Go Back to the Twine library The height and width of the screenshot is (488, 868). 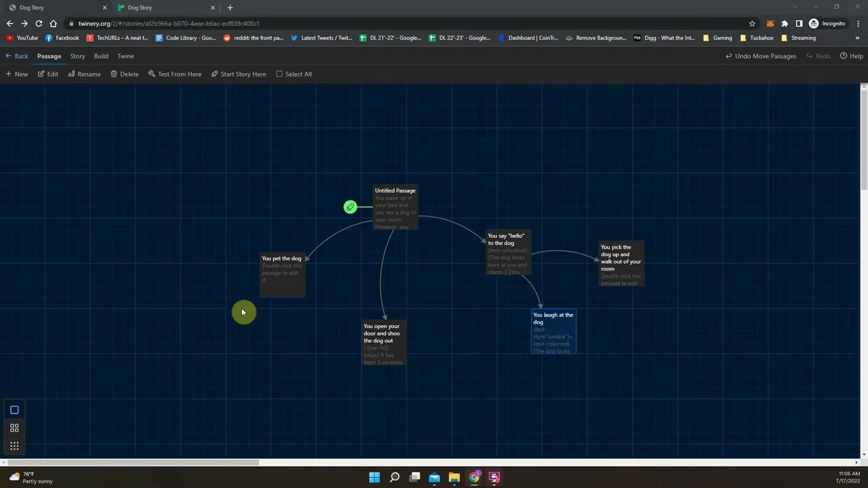point(17,56)
